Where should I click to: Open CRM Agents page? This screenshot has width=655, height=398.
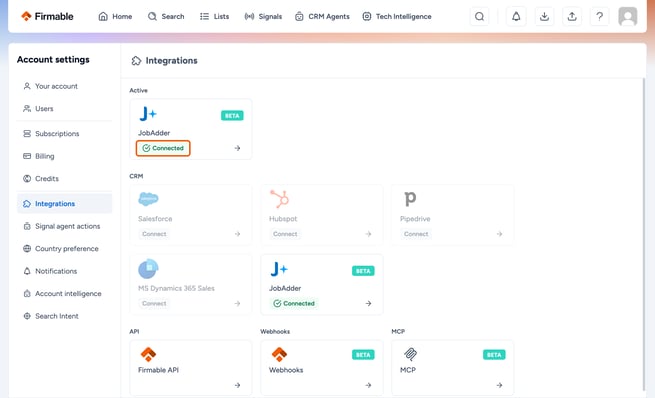[322, 16]
